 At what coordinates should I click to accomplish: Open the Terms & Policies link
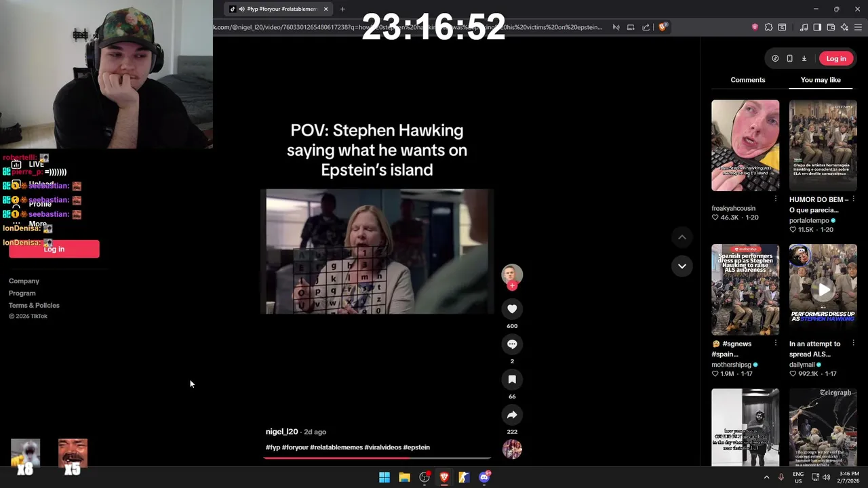tap(34, 305)
